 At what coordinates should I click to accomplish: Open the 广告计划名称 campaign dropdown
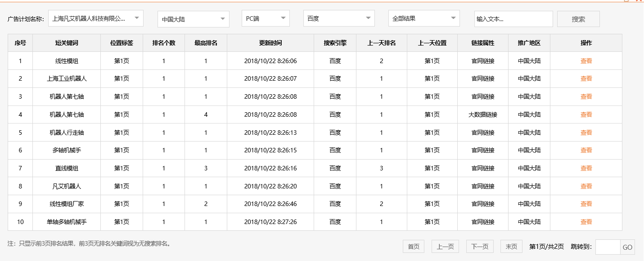[x=96, y=18]
